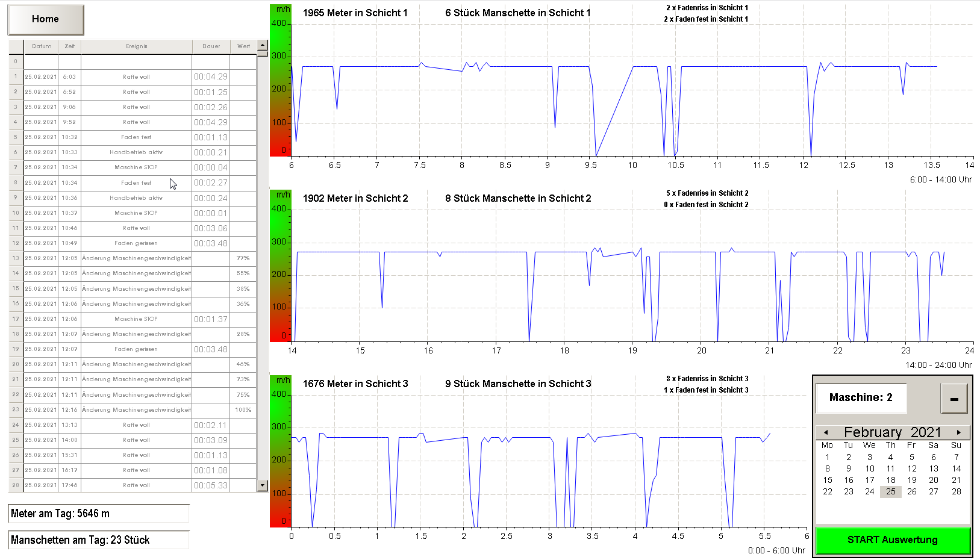Click the Maschine: 2 field
Image resolution: width=980 pixels, height=560 pixels.
(x=861, y=397)
